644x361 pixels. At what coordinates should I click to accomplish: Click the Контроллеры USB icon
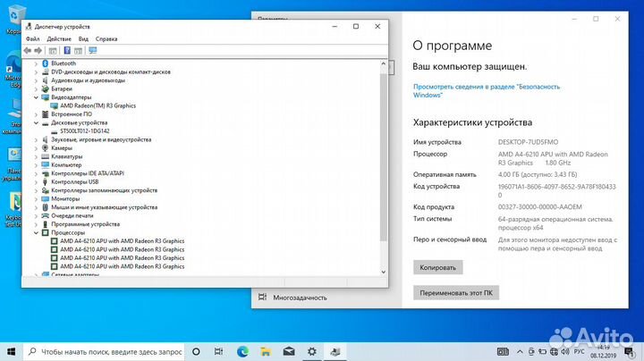46,182
